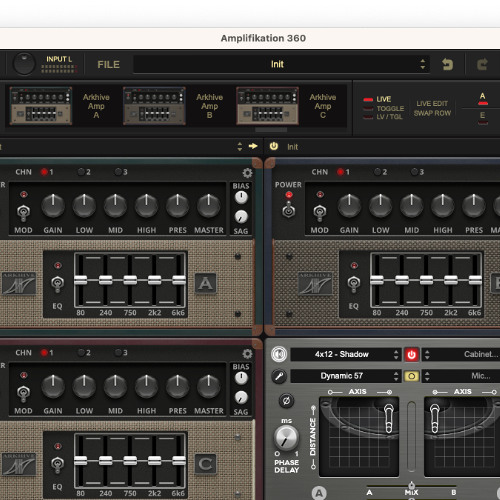Image resolution: width=500 pixels, height=500 pixels.
Task: Click the SAG knob on Amp C
Action: coord(241,397)
